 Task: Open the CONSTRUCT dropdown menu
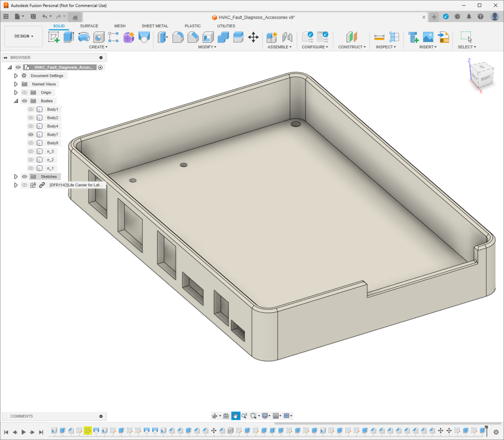(352, 47)
